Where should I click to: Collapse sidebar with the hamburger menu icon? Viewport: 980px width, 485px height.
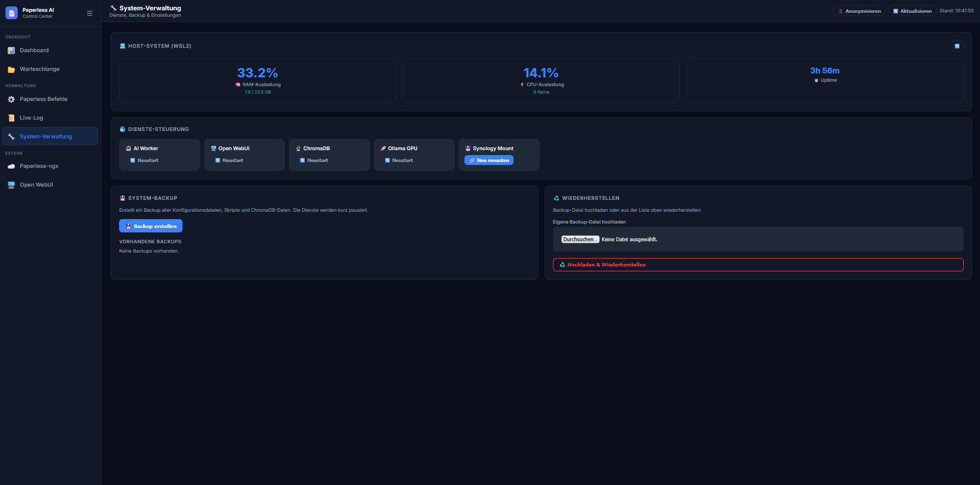(x=90, y=13)
